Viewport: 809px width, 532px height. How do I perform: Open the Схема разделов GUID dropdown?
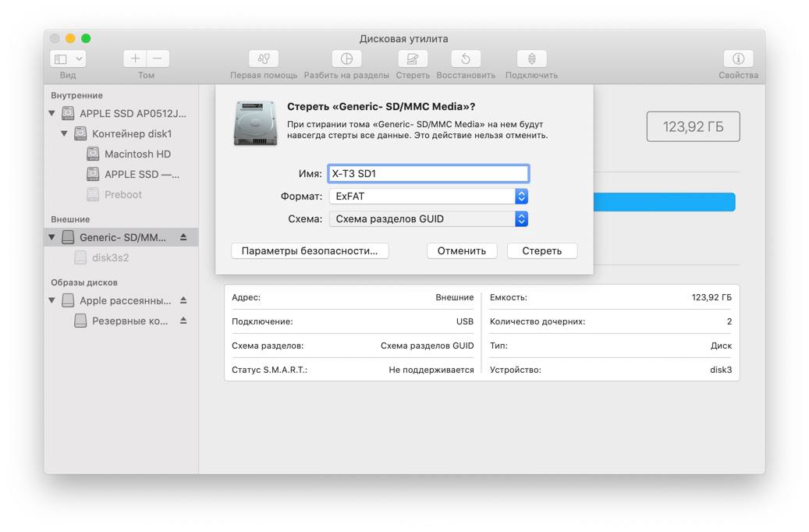[x=428, y=218]
